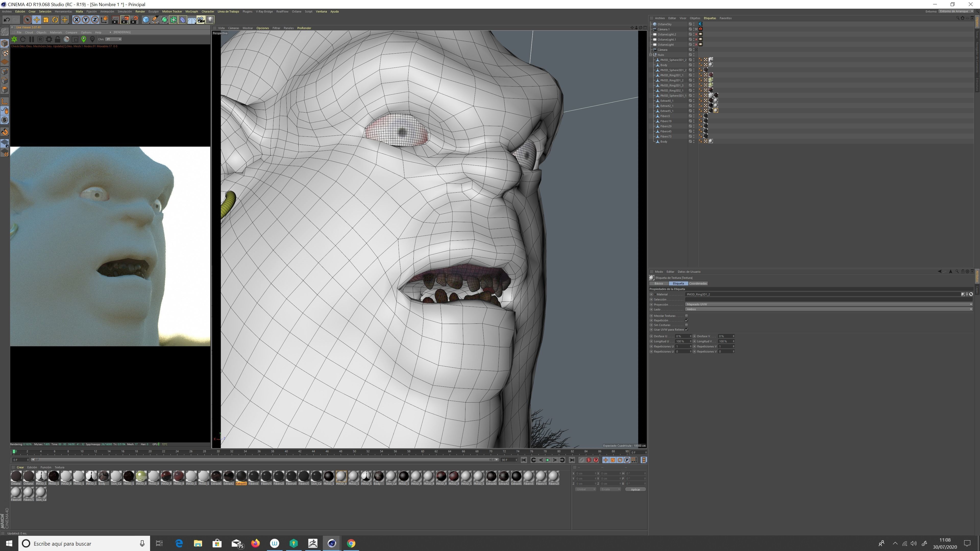
Task: Open the Chn channel dropdown
Action: click(114, 39)
